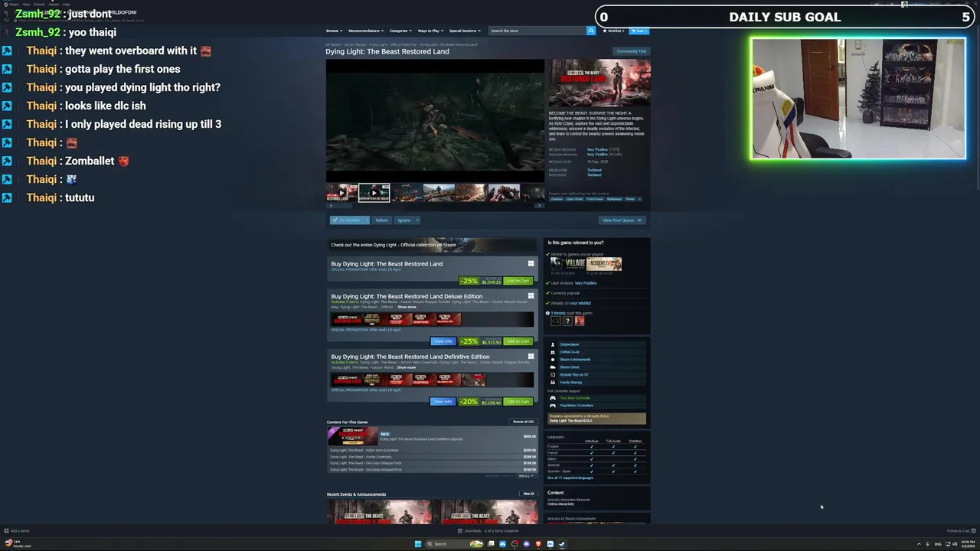Click the Ignore button
Image resolution: width=980 pixels, height=551 pixels.
click(x=403, y=220)
